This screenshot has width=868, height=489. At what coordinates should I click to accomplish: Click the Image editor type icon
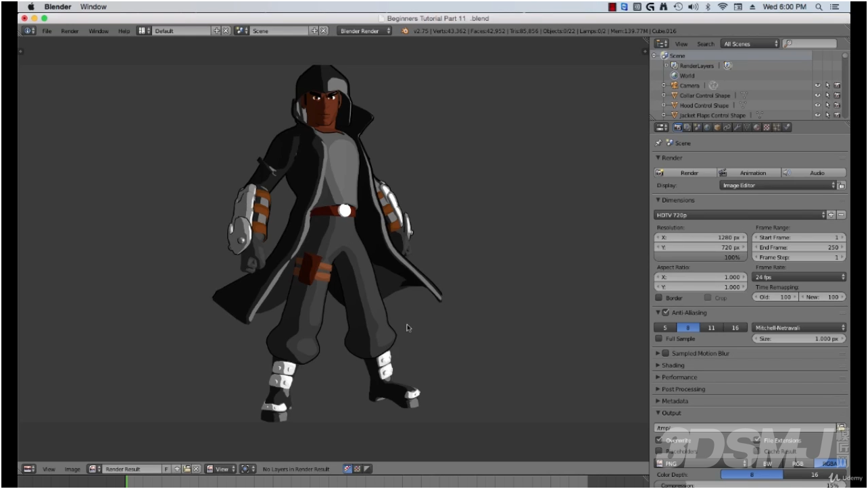29,469
